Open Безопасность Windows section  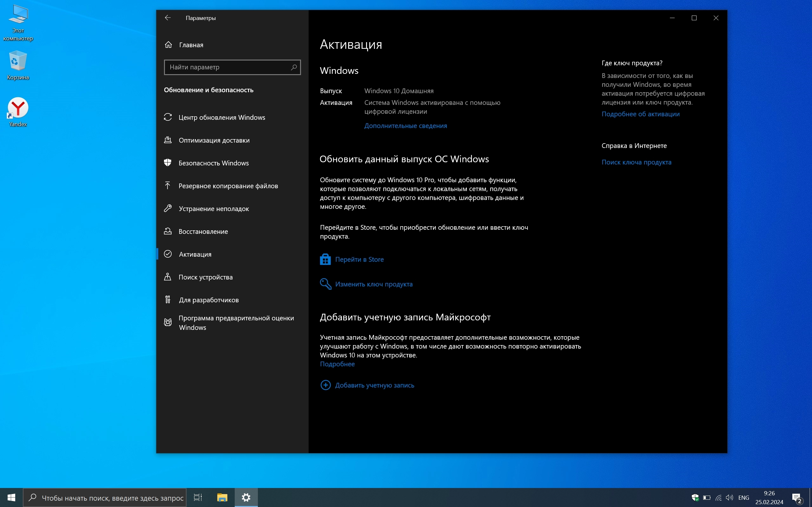coord(213,163)
